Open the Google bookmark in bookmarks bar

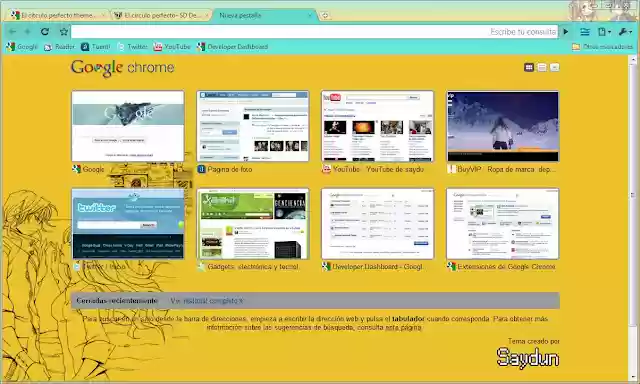22,47
